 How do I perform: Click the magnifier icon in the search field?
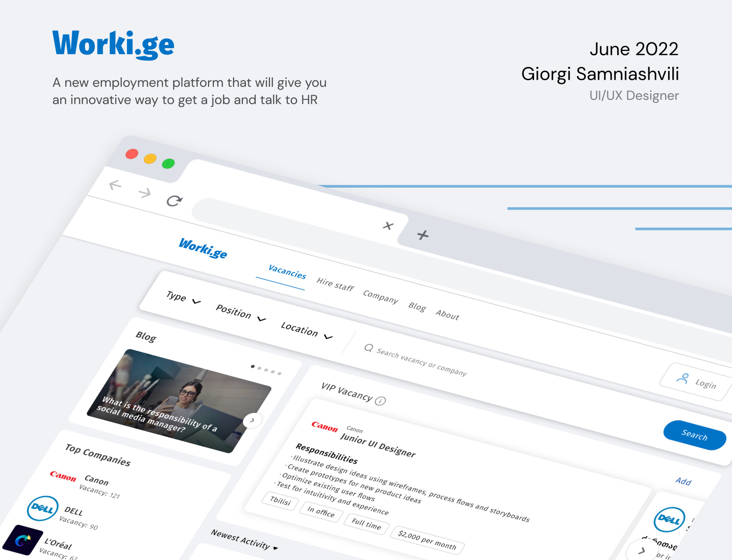pos(368,348)
